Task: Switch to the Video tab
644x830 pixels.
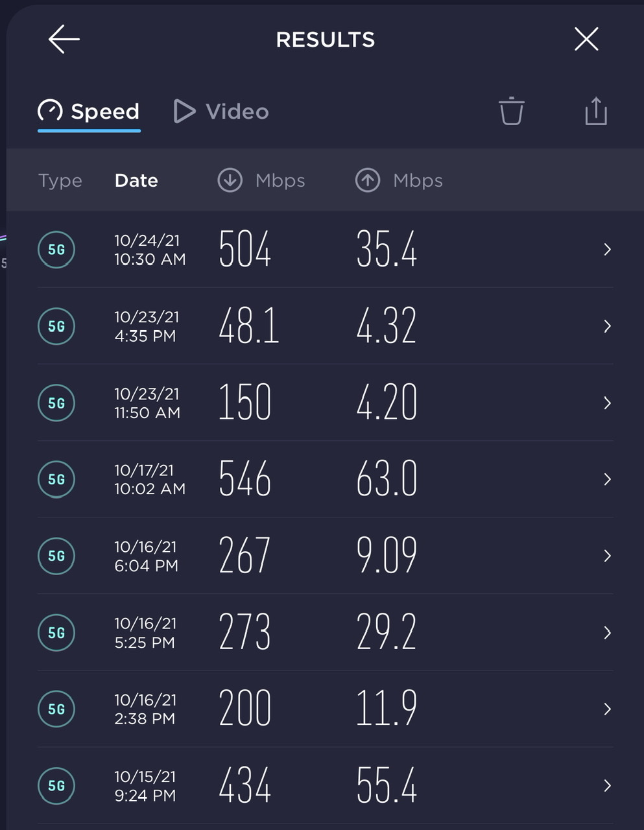Action: coord(221,112)
